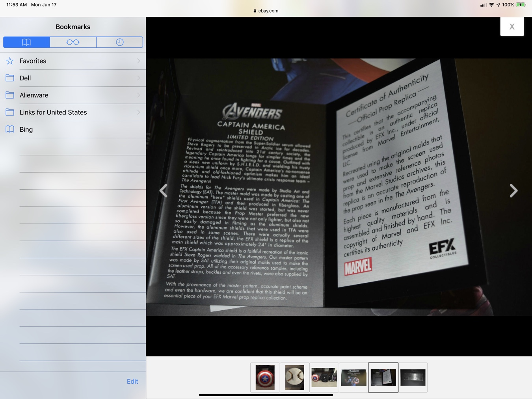Tap the cellular signal bars icon
Screen dimensions: 532x399
483,5
